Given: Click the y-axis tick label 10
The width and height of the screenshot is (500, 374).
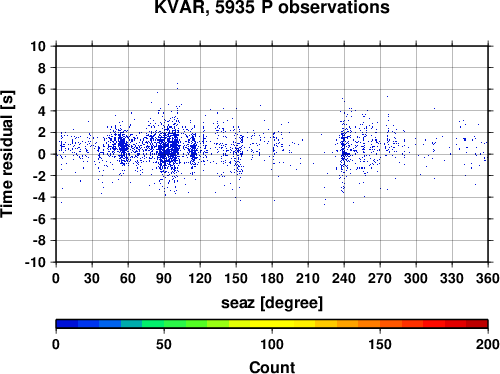Looking at the screenshot, I should click(x=38, y=46).
